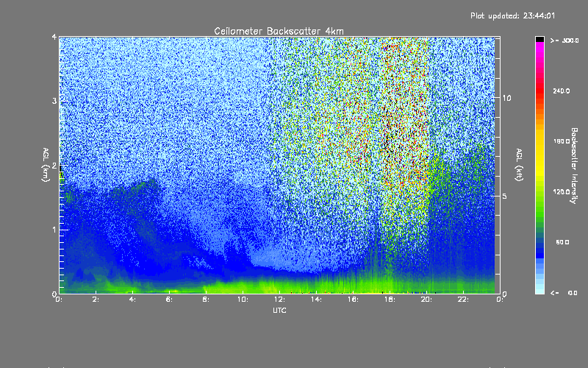Click the "10:" UTC hour tick label
This screenshot has width=588, height=368.
pos(243,300)
